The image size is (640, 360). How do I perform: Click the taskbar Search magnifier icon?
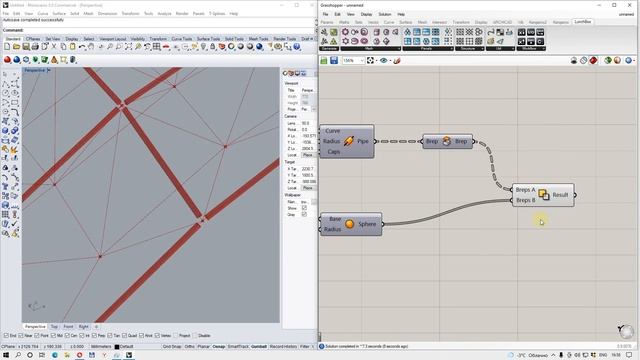point(18,355)
